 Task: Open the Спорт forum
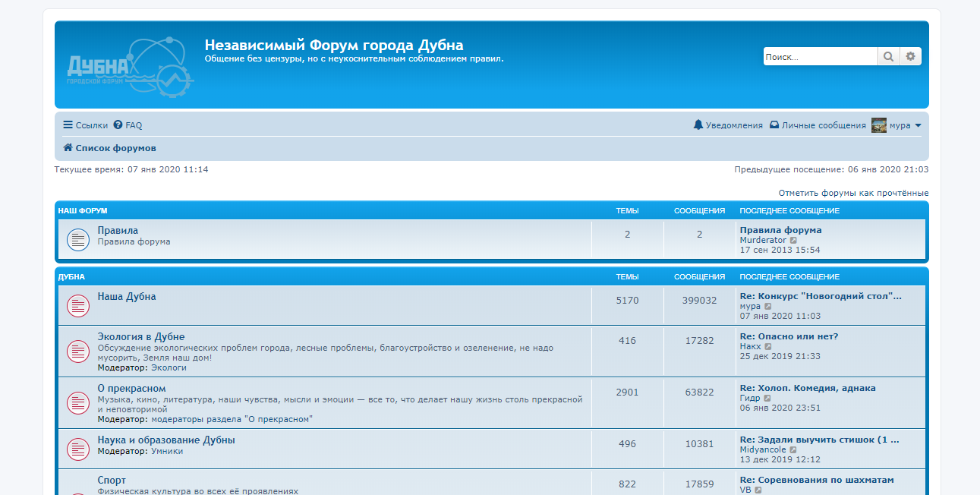(112, 481)
